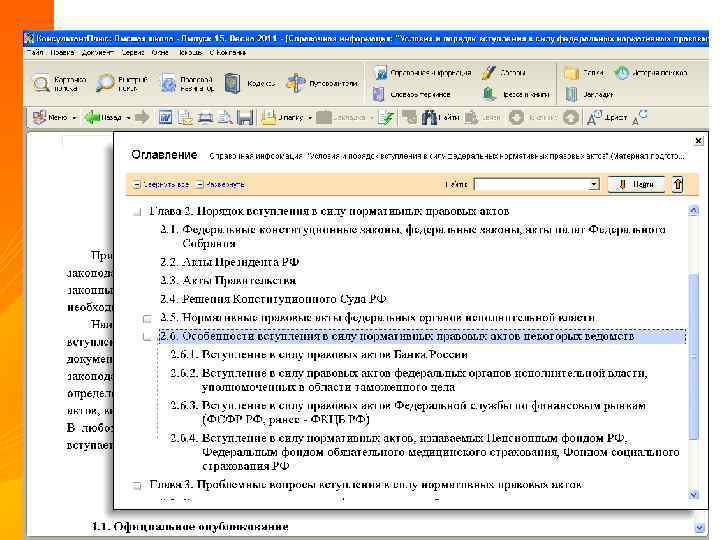Viewport: 720px width, 540px height.
Task: Open the Помощь menu
Action: point(190,52)
